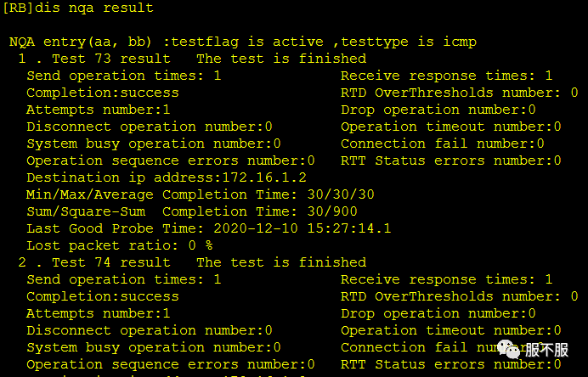Click first 'RTD OverThresholds number: 0' text
Viewport: 588px width, 377px height.
459,93
